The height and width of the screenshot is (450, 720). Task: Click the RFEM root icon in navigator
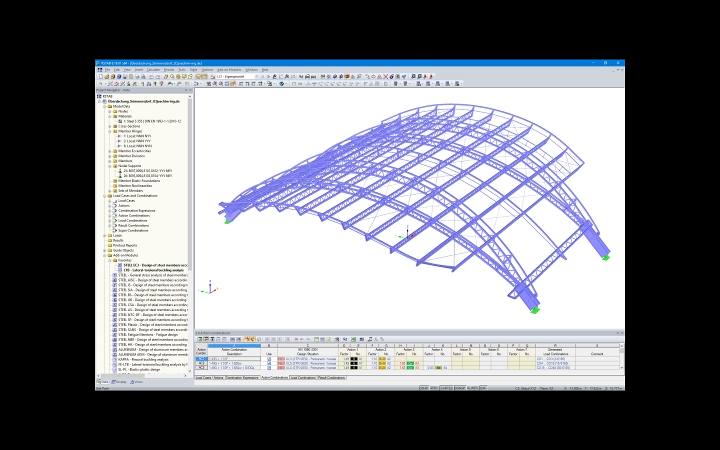point(99,96)
